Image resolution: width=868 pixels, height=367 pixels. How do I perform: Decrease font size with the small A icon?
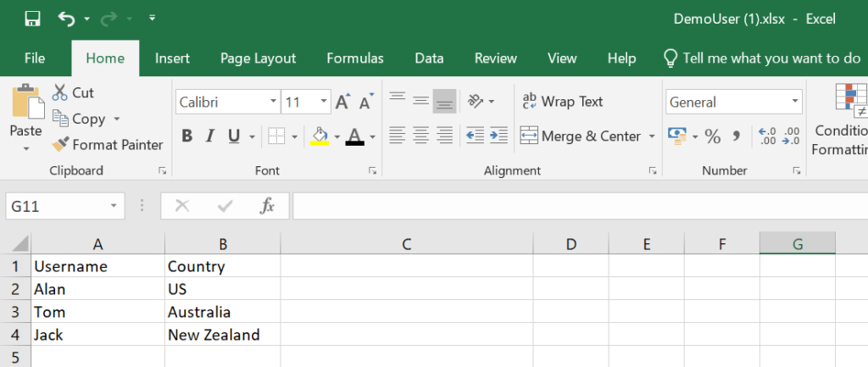coord(366,102)
